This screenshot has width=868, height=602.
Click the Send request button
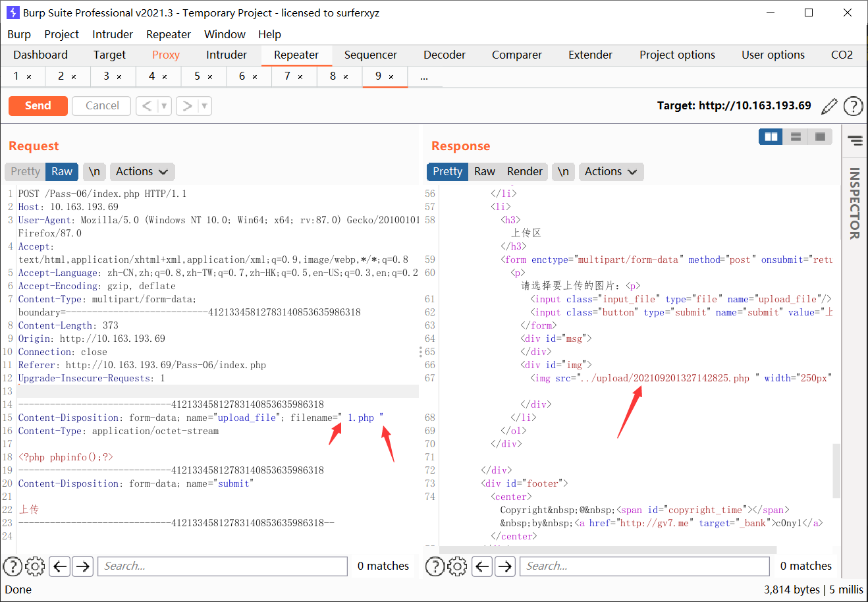38,105
